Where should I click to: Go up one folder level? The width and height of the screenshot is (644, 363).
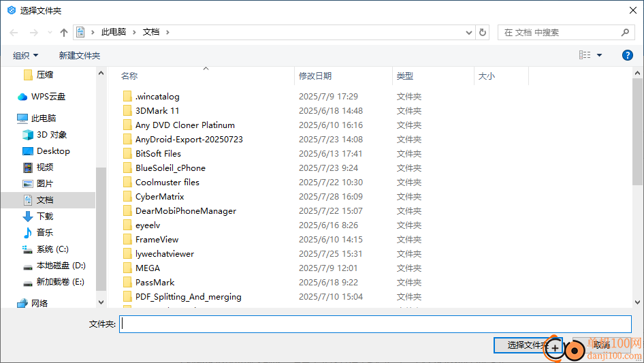coord(64,33)
